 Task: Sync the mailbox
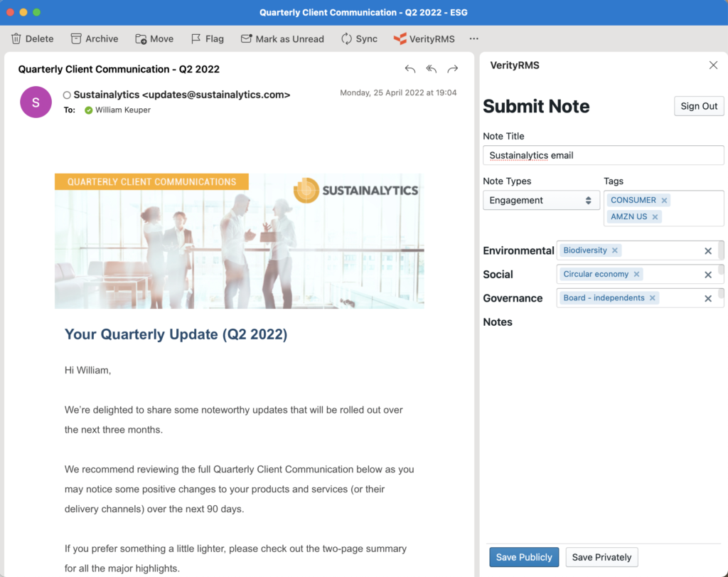pyautogui.click(x=359, y=38)
